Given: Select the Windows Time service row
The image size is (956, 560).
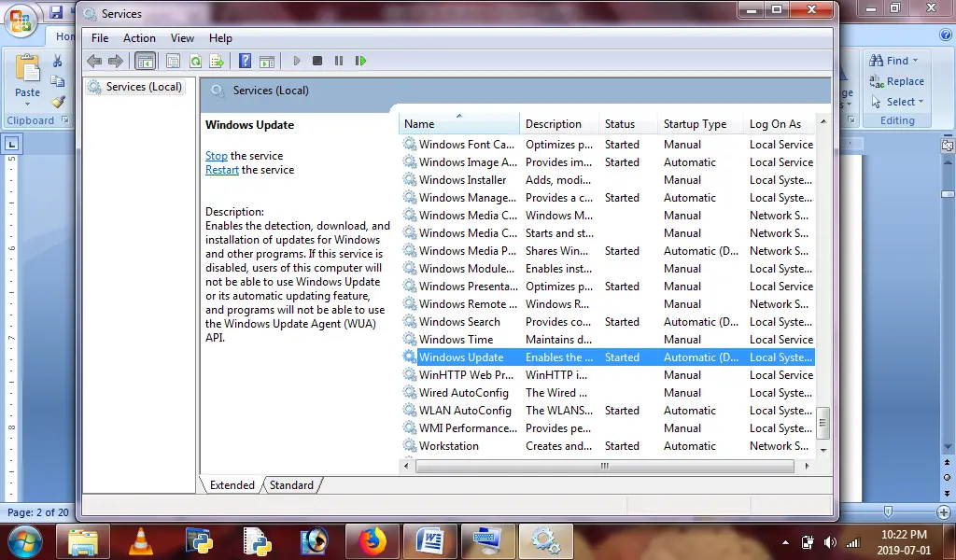Looking at the screenshot, I should 608,340.
